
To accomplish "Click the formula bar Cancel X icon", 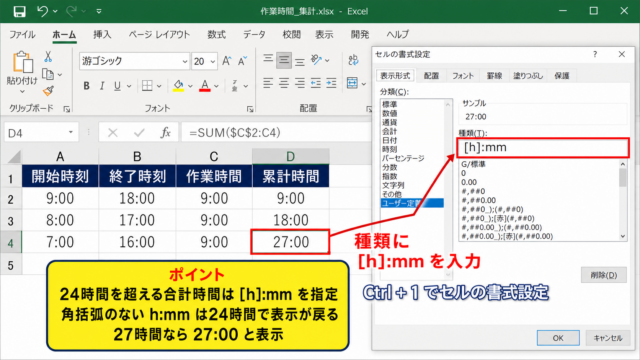I will 113,133.
